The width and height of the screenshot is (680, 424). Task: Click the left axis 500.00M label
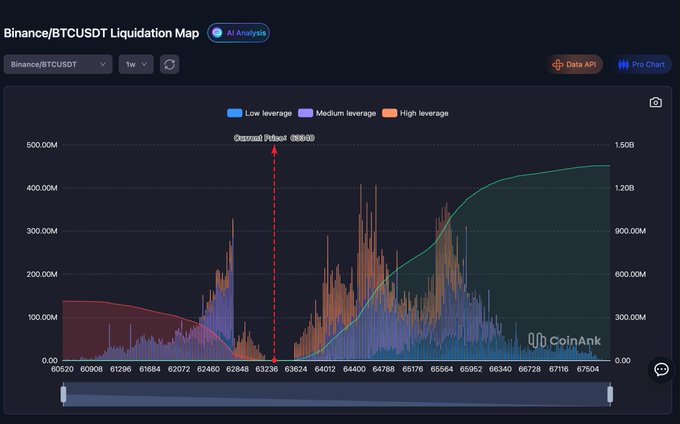click(x=42, y=145)
